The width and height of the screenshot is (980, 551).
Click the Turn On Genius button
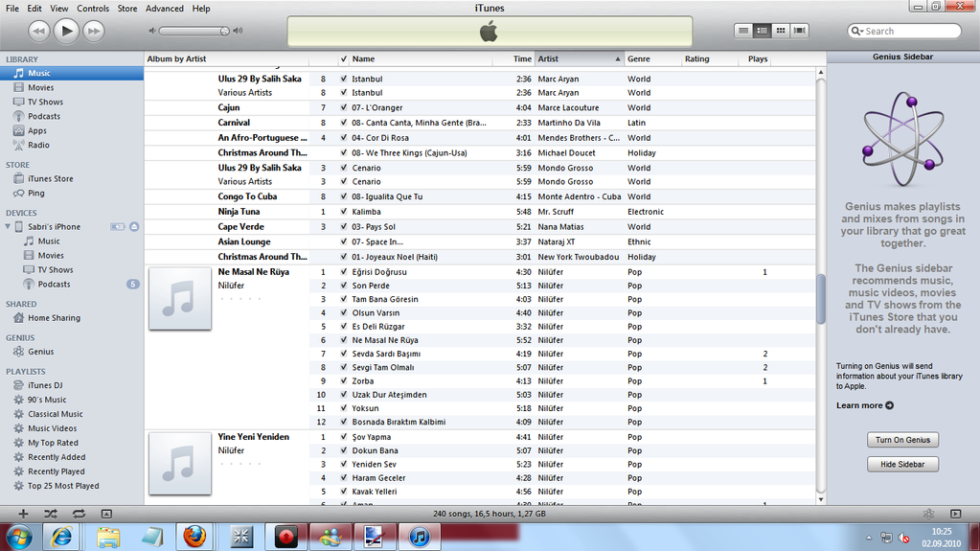[x=901, y=440]
